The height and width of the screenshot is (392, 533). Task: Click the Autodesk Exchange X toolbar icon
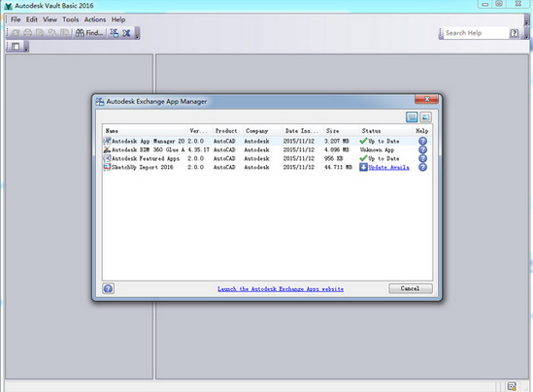click(x=126, y=33)
